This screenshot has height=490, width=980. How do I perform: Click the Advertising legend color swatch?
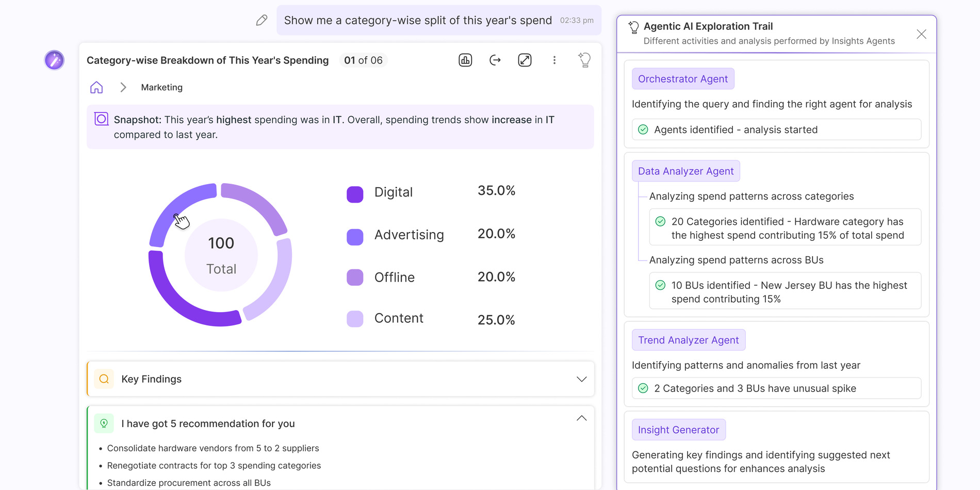[x=355, y=237]
